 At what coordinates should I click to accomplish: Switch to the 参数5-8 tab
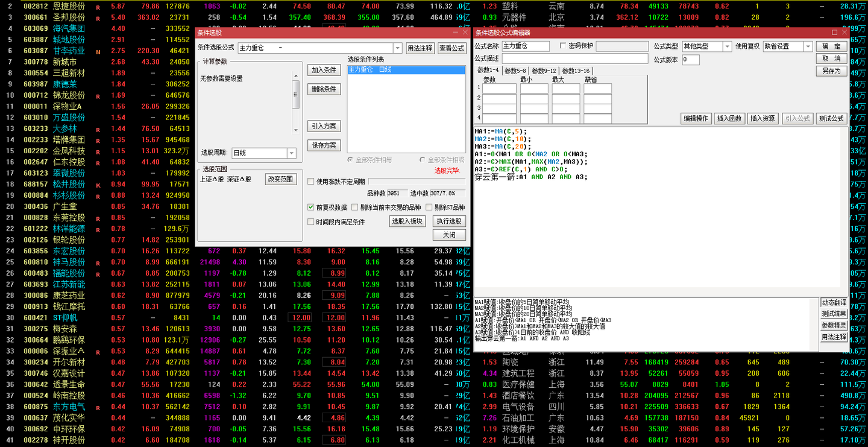(515, 71)
